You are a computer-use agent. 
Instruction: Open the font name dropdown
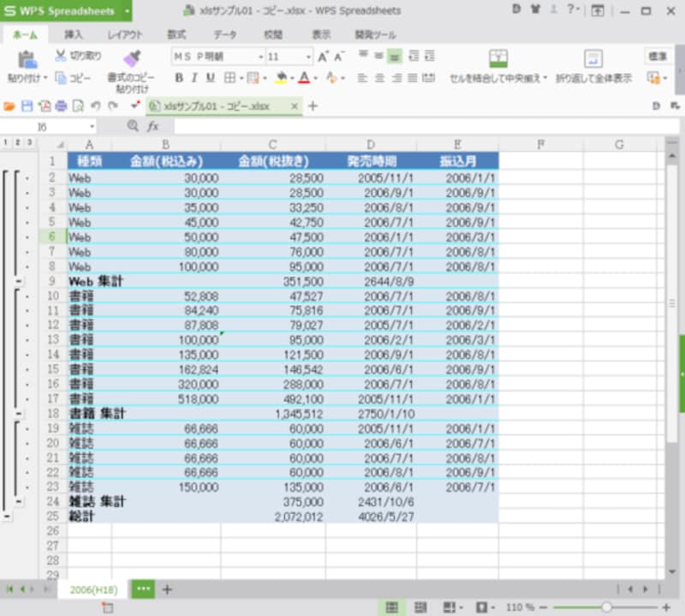(x=261, y=57)
